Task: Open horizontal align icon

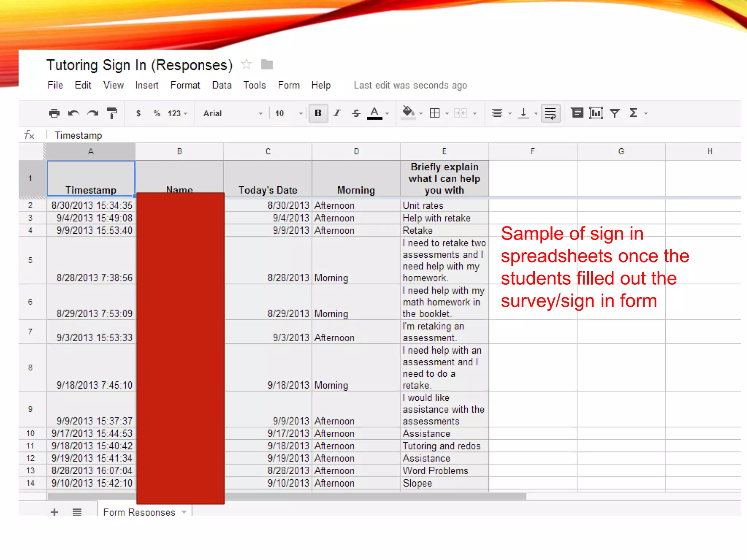Action: (x=497, y=113)
